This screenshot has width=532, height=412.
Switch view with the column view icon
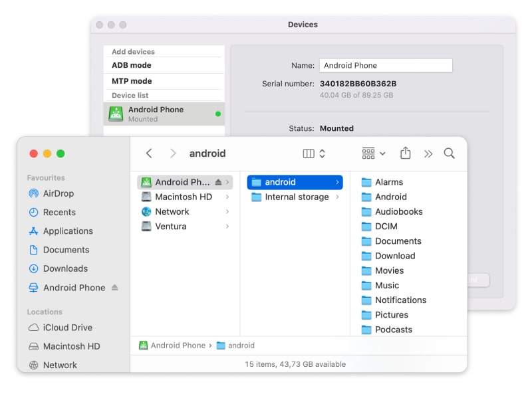coord(309,154)
